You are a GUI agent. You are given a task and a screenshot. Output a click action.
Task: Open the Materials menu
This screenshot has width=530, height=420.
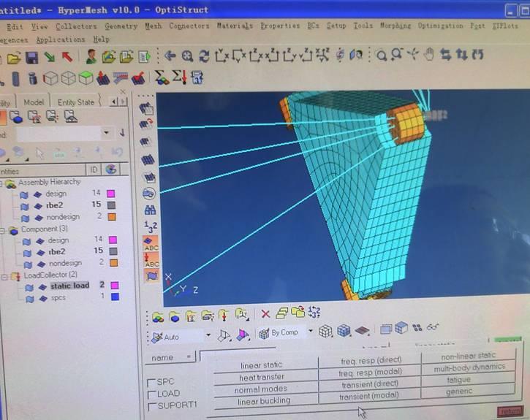(x=235, y=26)
